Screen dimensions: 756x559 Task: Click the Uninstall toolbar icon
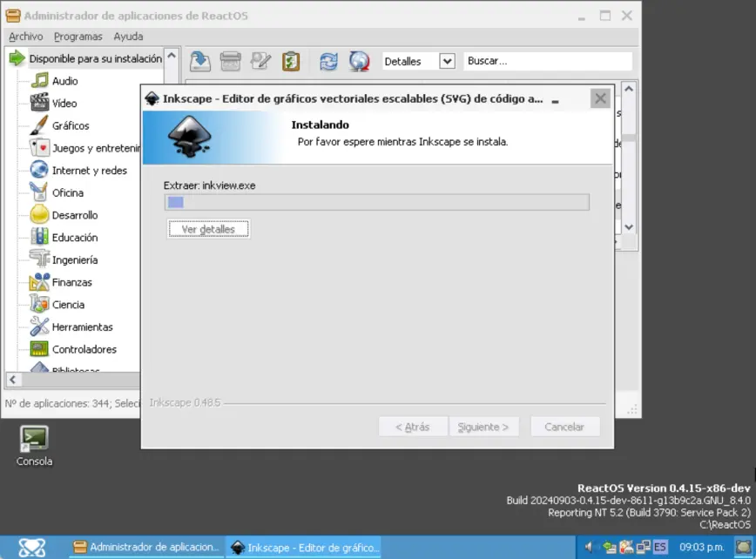pyautogui.click(x=231, y=61)
